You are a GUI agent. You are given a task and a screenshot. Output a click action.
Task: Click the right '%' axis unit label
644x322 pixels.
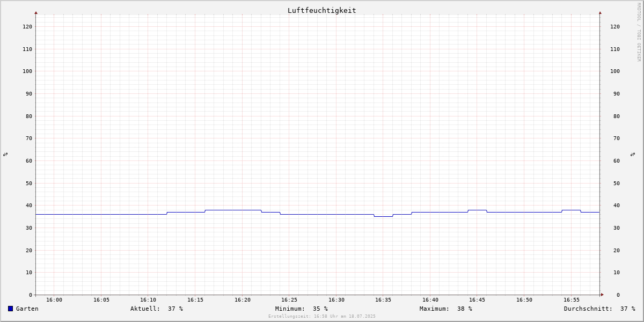point(633,154)
